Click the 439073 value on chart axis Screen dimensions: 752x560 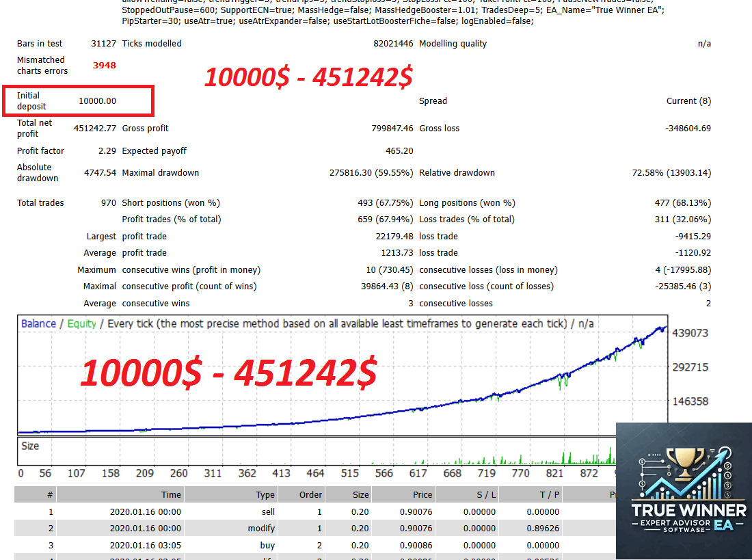pyautogui.click(x=692, y=334)
